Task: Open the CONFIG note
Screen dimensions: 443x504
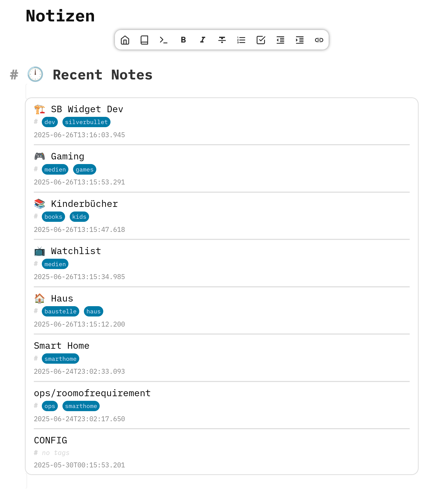Action: [x=51, y=441]
